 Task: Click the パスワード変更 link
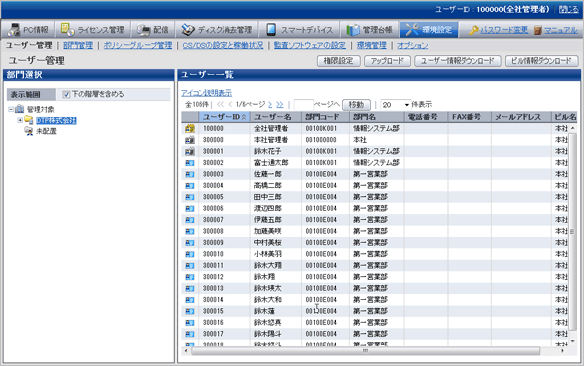(504, 30)
